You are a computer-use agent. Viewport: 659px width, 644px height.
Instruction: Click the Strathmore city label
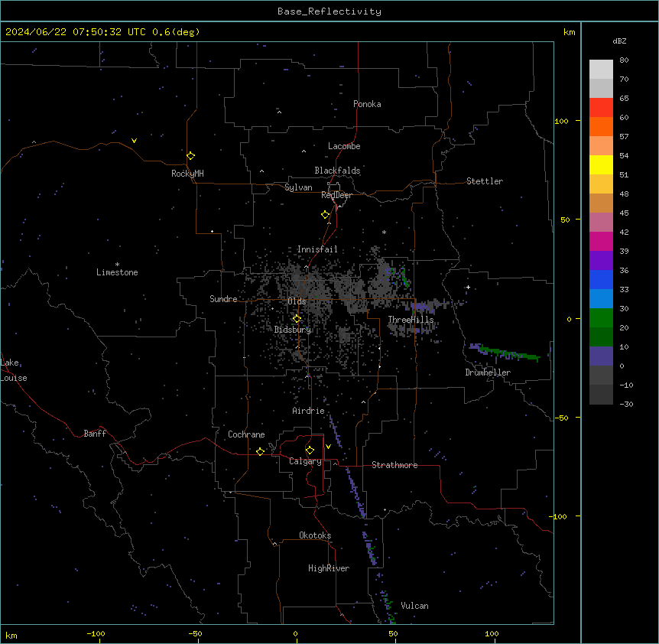[394, 465]
